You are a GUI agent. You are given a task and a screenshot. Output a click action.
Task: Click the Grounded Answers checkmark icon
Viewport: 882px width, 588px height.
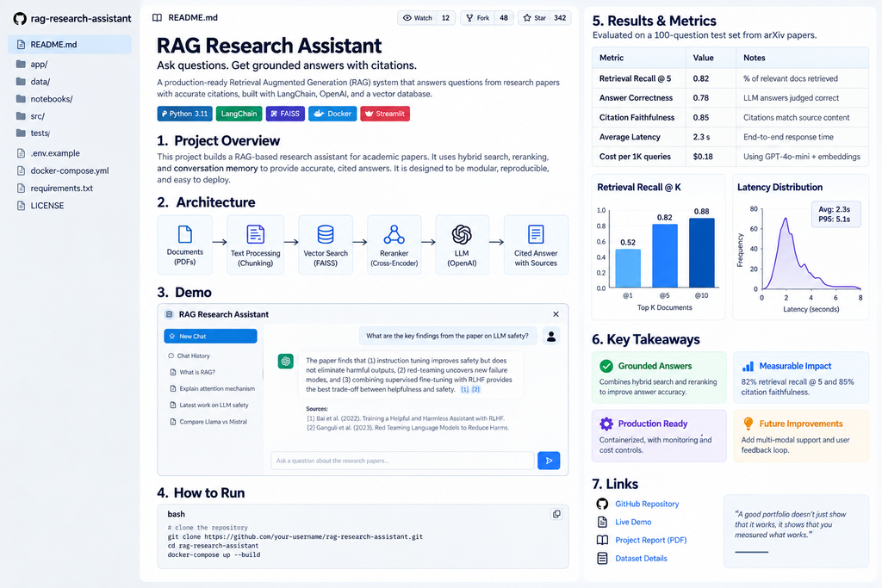[x=606, y=366]
